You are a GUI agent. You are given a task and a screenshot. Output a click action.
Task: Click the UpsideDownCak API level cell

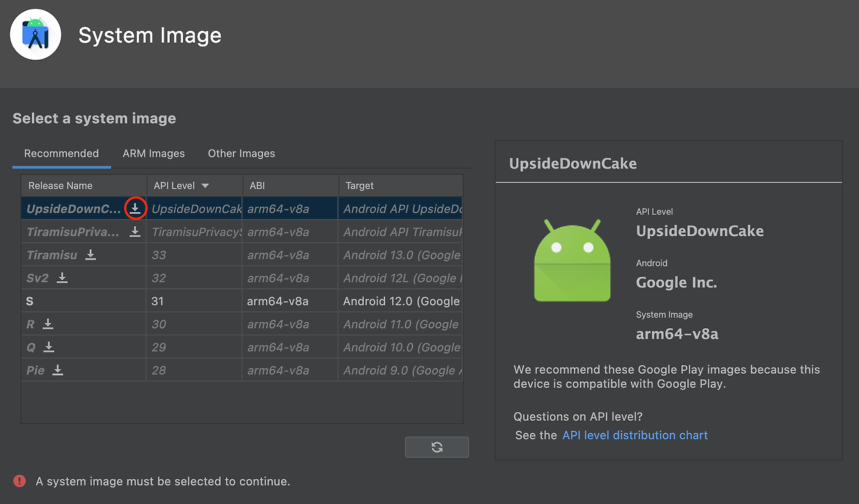(195, 209)
